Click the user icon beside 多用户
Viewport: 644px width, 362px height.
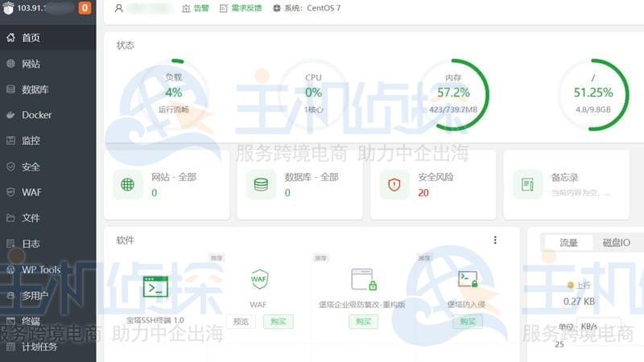(10, 295)
